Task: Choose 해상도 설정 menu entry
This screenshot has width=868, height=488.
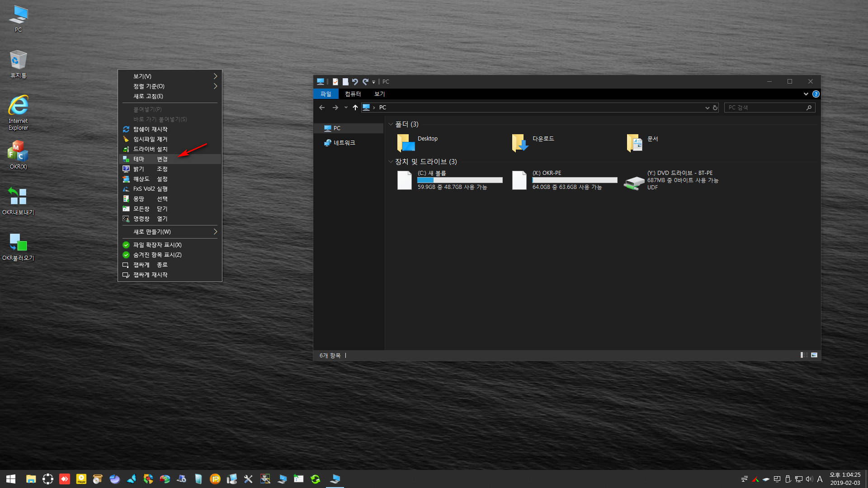Action: coord(170,179)
